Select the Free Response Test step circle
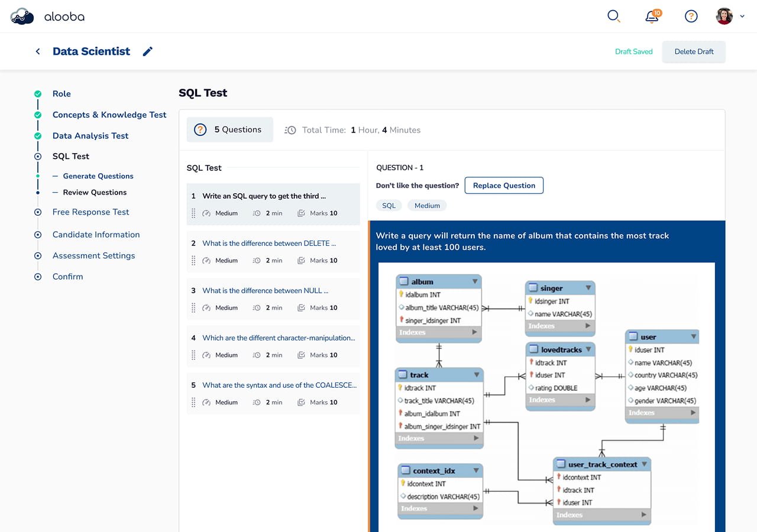 (38, 212)
